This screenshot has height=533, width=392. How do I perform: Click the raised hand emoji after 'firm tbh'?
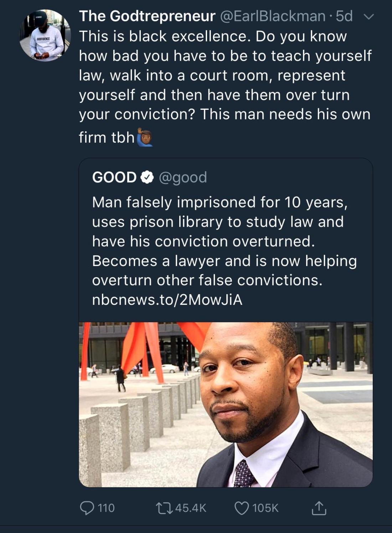point(144,137)
